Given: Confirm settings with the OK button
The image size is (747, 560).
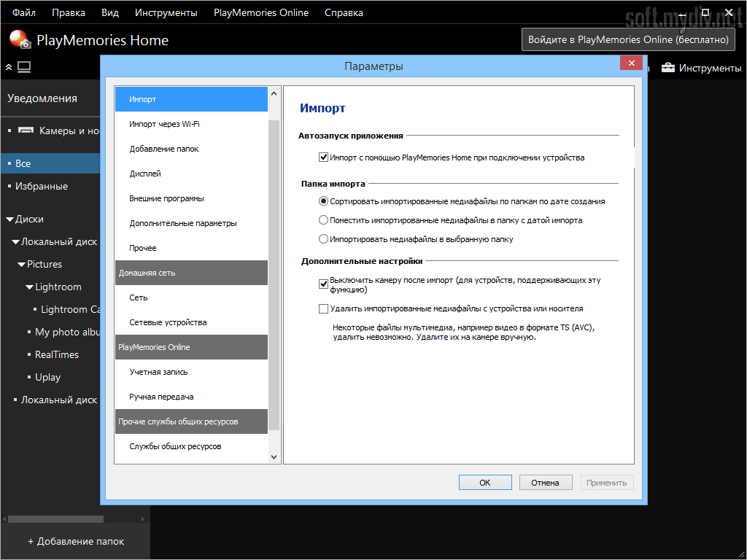Looking at the screenshot, I should click(x=485, y=483).
